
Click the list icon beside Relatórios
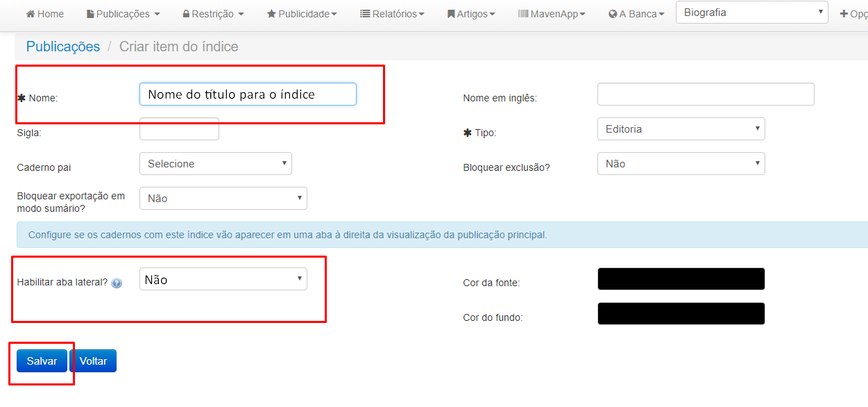coord(365,14)
